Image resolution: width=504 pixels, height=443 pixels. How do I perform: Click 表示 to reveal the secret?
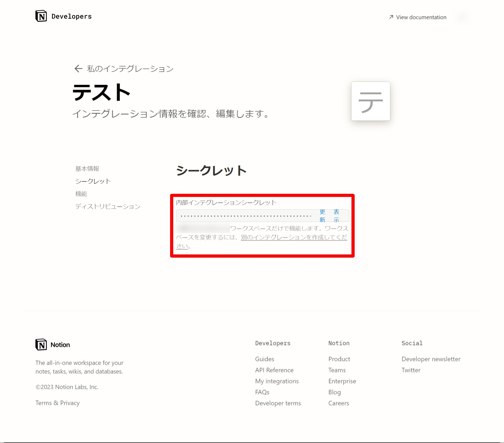click(x=336, y=216)
